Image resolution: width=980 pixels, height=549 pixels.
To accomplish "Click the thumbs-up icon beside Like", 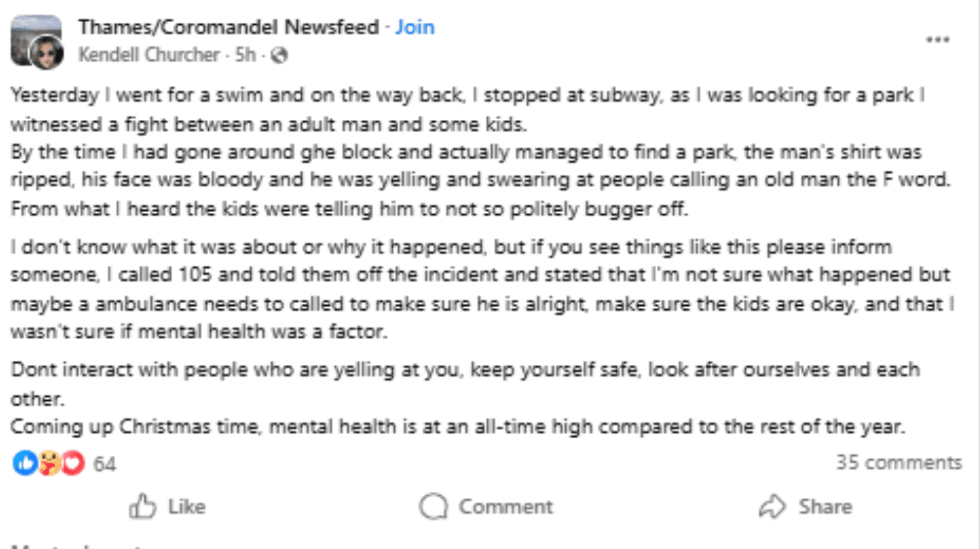I will click(142, 506).
